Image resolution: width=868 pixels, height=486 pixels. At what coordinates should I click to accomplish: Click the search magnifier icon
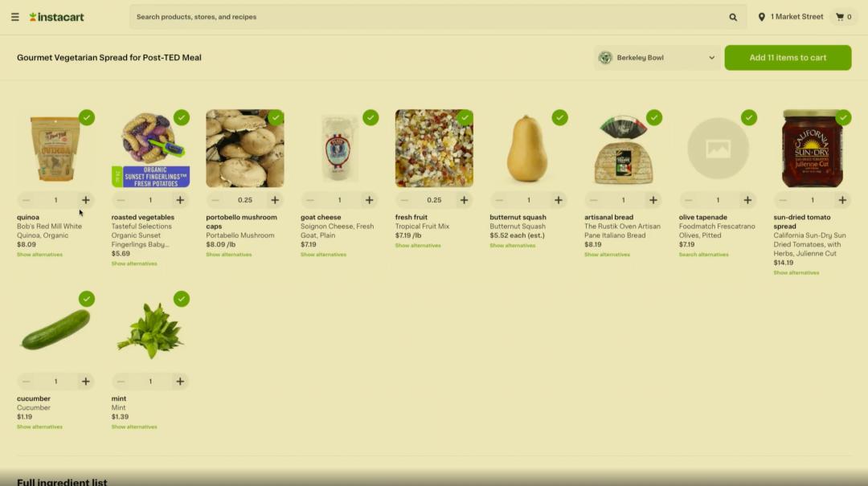733,17
